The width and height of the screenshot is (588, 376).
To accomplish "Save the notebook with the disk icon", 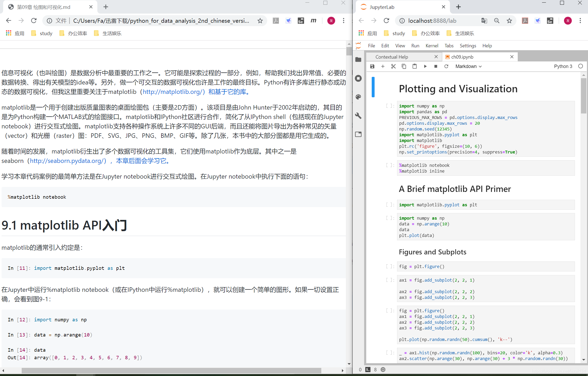I will [x=372, y=66].
